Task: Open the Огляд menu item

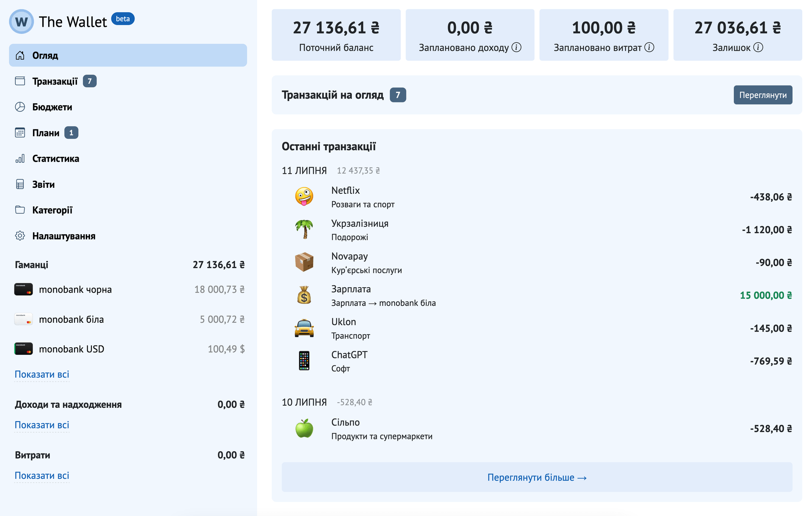Action: point(128,55)
